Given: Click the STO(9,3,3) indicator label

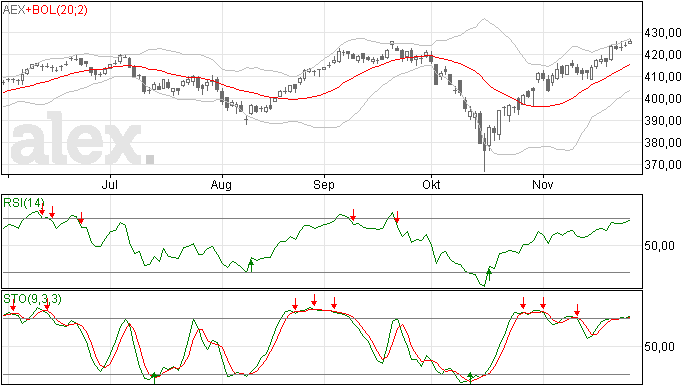Looking at the screenshot, I should coord(32,299).
